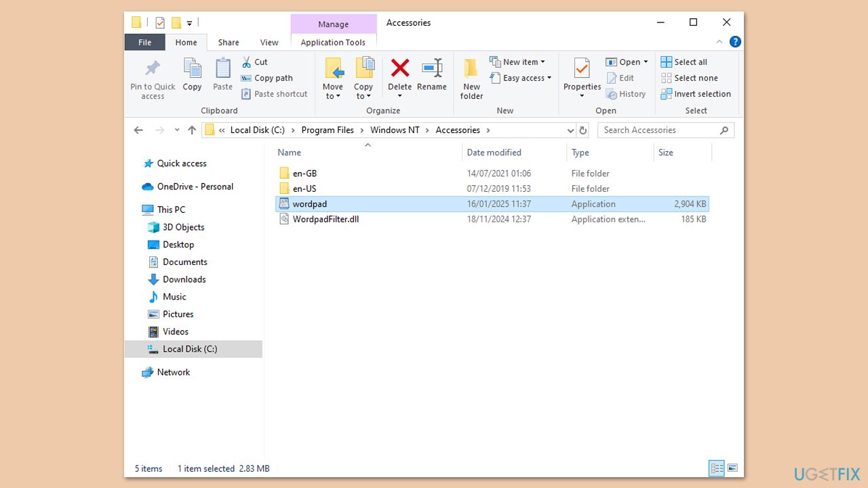
Task: Expand the New item dropdown
Action: coord(517,62)
